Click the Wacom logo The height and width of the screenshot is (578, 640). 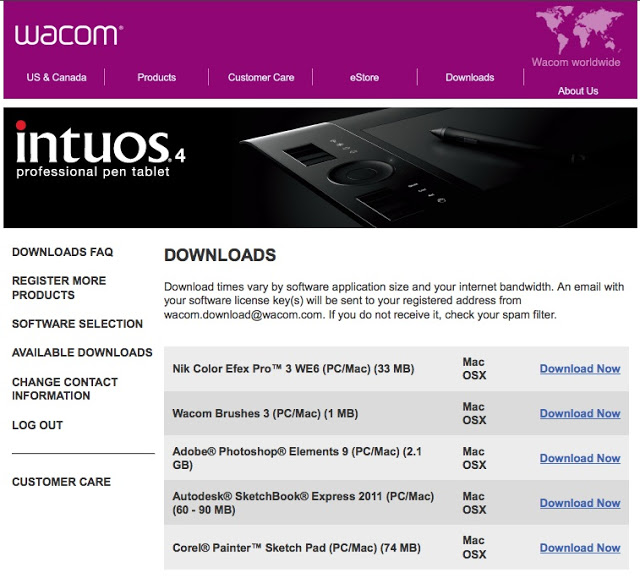pos(69,35)
